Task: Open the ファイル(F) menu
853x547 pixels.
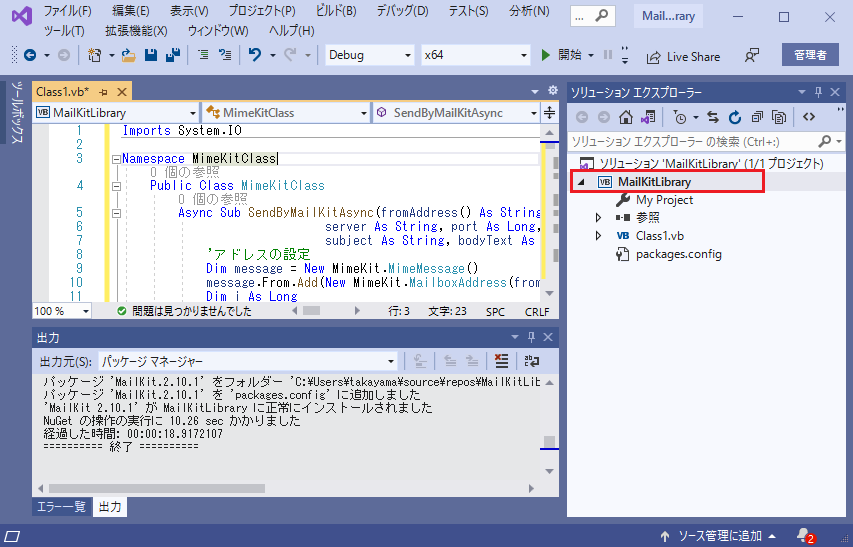Action: pos(67,11)
